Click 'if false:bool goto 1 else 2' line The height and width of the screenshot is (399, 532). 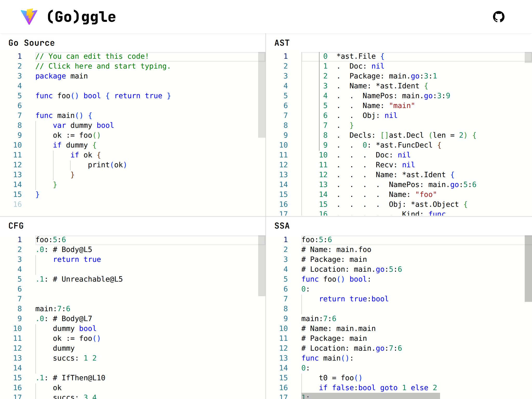(378, 388)
